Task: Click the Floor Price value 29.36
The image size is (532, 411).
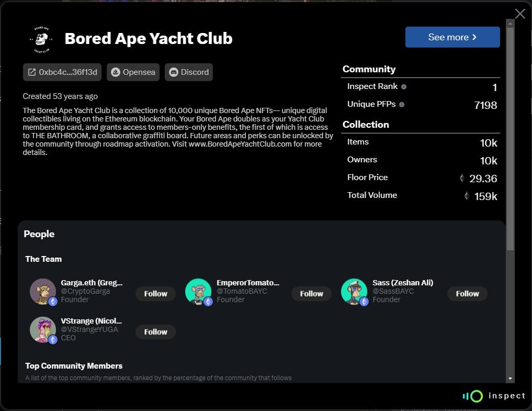Action: tap(483, 179)
